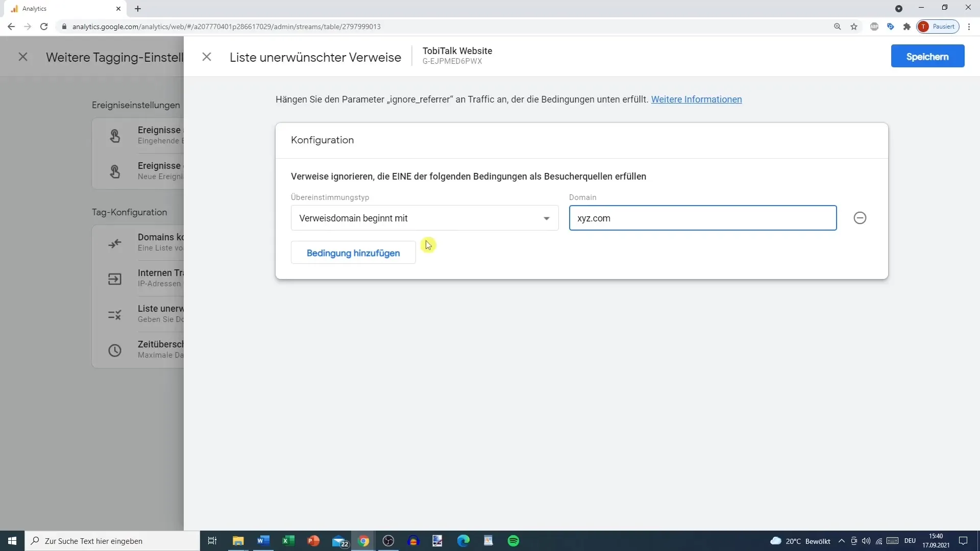Image resolution: width=980 pixels, height=551 pixels.
Task: Edit the Domain input field xyz.com
Action: pos(703,218)
